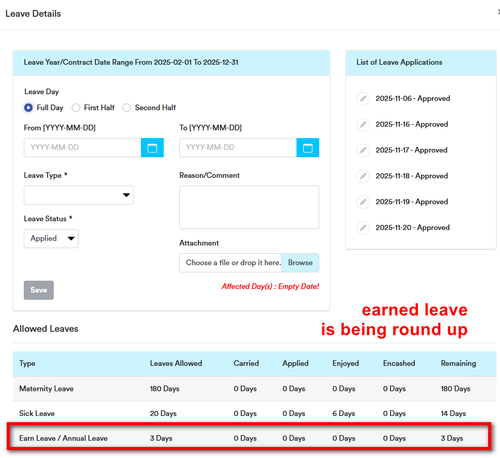The image size is (500, 458).
Task: Open the From date calendar picker
Action: [152, 148]
